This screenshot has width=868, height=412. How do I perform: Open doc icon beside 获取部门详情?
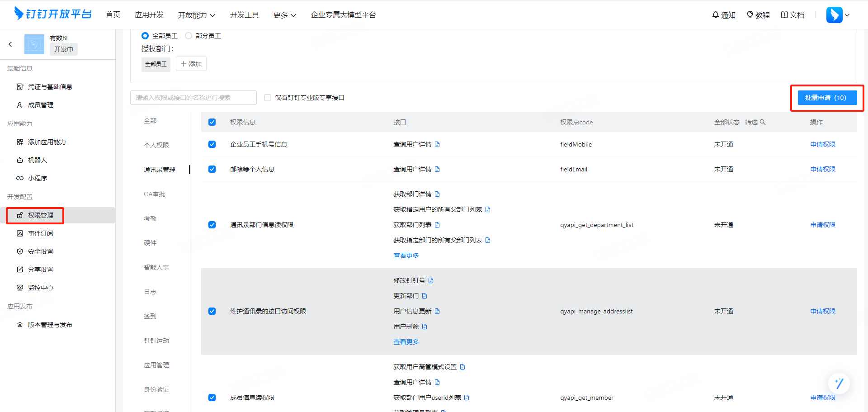tap(437, 194)
